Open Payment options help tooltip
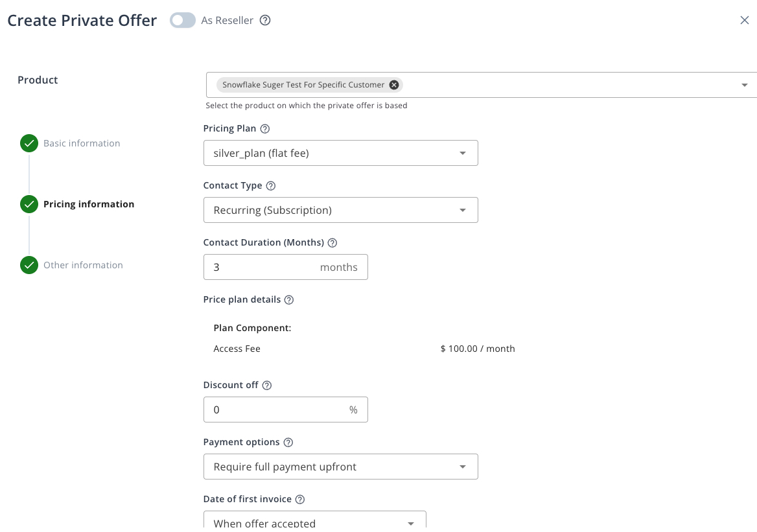Screen dimensions: 757x532 point(287,442)
